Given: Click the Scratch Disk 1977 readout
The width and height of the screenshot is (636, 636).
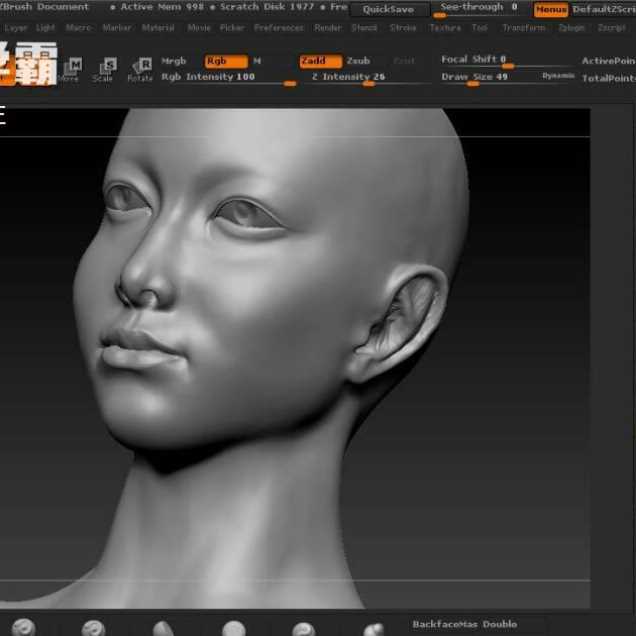Looking at the screenshot, I should 267,7.
